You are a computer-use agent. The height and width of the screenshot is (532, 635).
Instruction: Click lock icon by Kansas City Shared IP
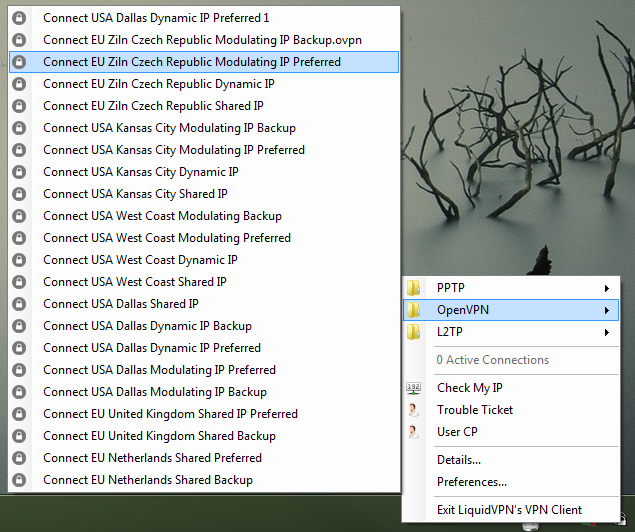click(x=19, y=194)
